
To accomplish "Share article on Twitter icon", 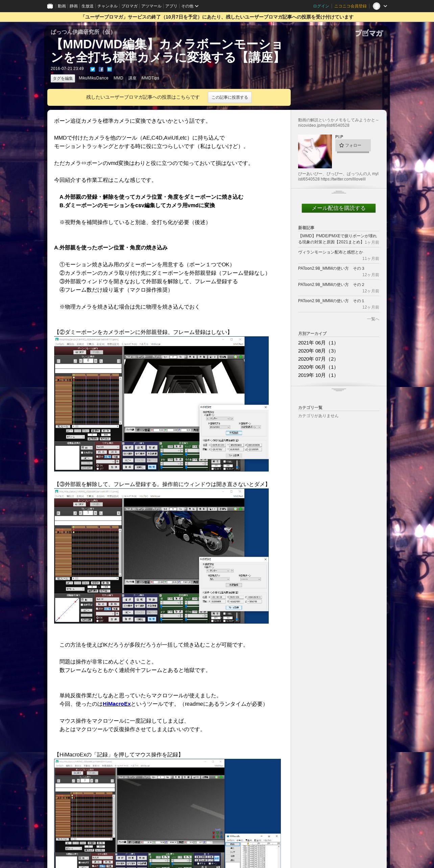I will pos(93,69).
